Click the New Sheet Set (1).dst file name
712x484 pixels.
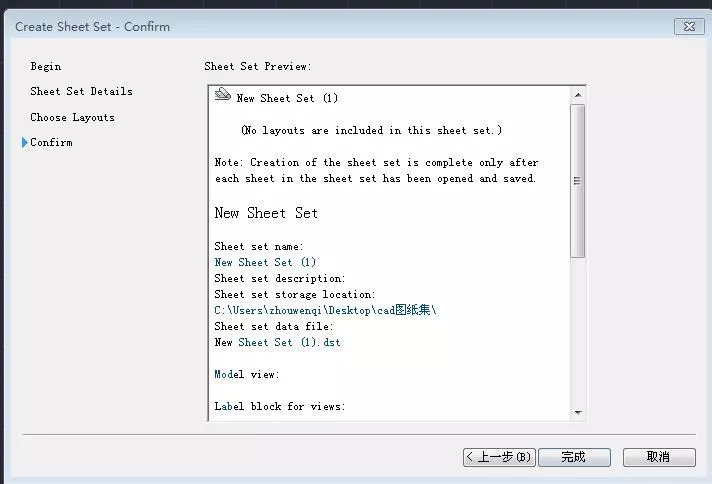[x=277, y=342]
